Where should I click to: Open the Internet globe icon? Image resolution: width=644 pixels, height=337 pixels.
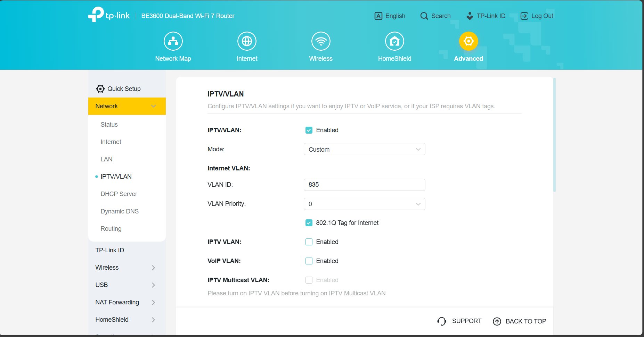[247, 41]
